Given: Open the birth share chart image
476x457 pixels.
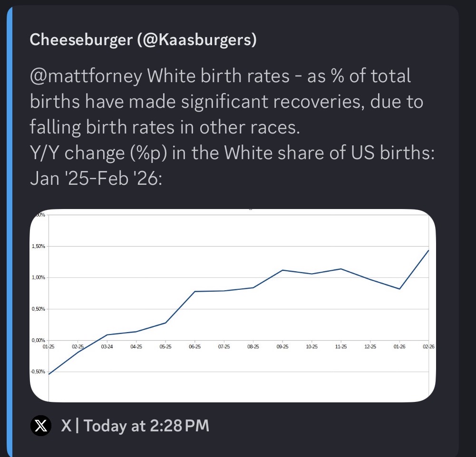Looking at the screenshot, I should [233, 305].
